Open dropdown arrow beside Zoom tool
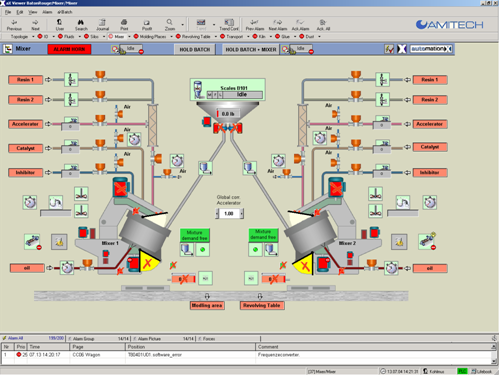This screenshot has width=500, height=375. 182,25
